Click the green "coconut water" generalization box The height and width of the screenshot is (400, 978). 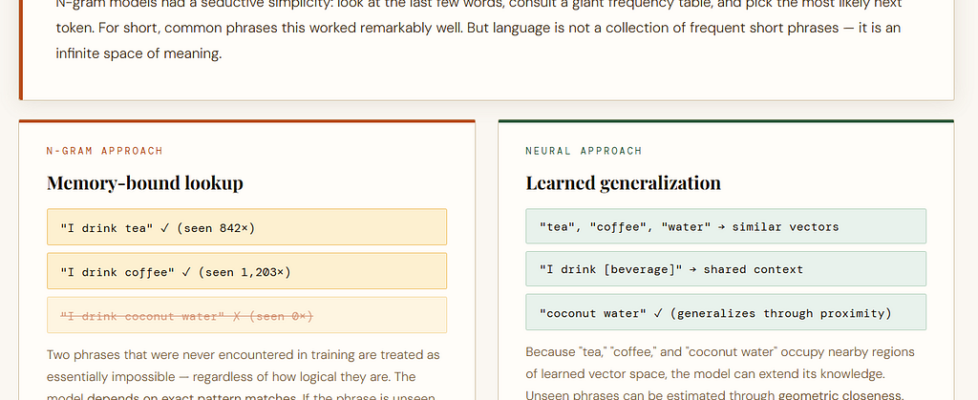[725, 312]
